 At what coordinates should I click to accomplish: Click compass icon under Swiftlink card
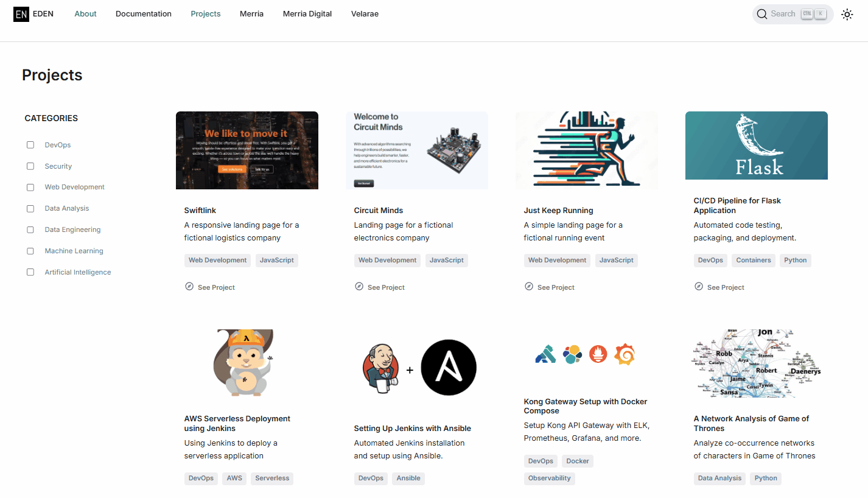(x=189, y=286)
